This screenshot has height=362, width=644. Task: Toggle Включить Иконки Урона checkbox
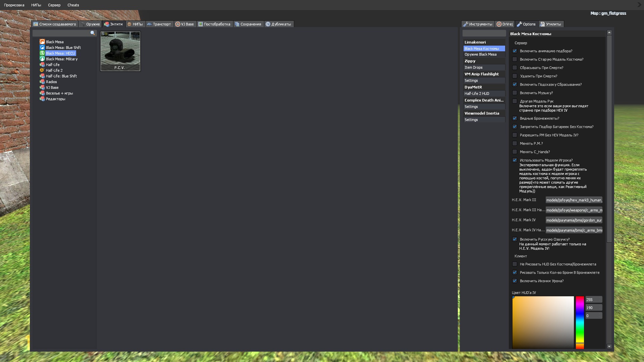click(x=515, y=281)
